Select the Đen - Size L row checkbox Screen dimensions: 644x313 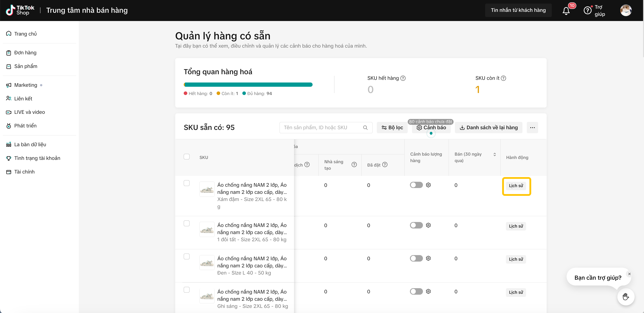tap(186, 256)
